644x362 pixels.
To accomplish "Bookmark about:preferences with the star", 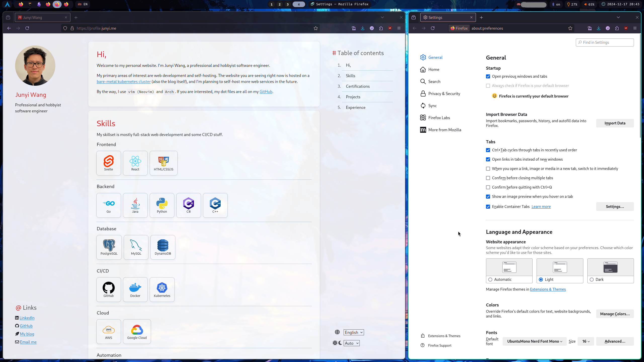I will pos(570,28).
